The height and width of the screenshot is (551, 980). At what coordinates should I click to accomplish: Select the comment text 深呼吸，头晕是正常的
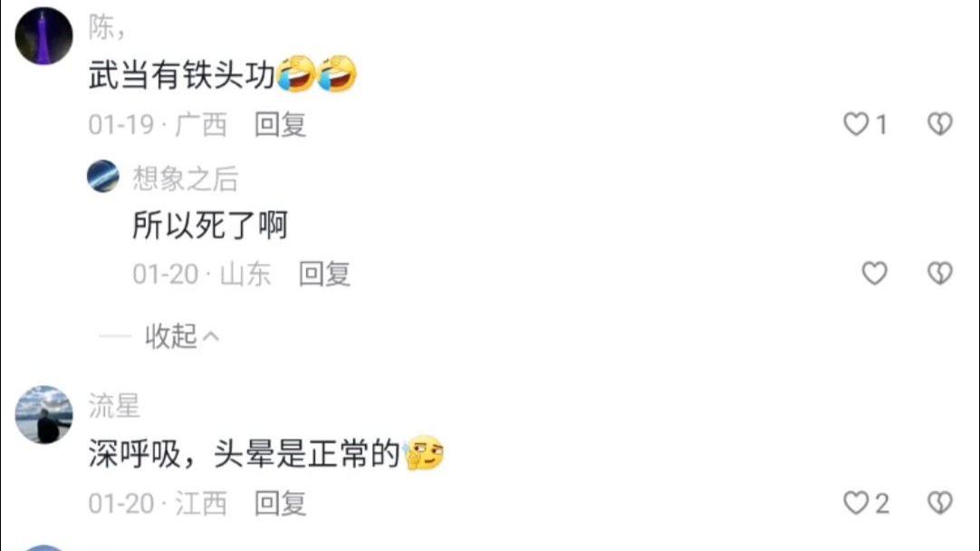(x=244, y=454)
